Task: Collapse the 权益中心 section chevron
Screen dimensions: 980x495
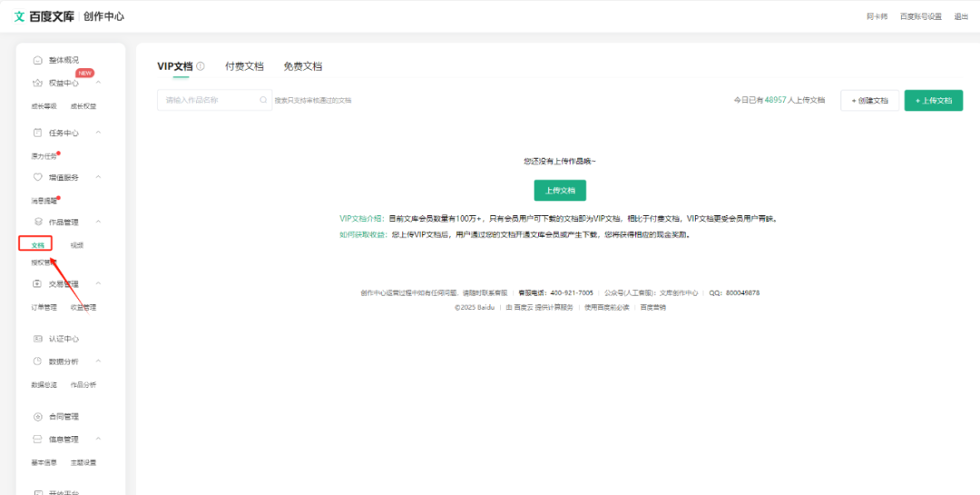Action: click(x=98, y=83)
